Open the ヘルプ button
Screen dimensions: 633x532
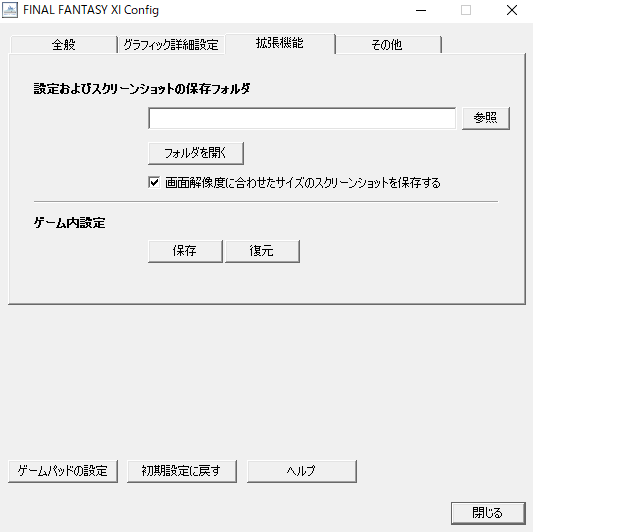(301, 471)
